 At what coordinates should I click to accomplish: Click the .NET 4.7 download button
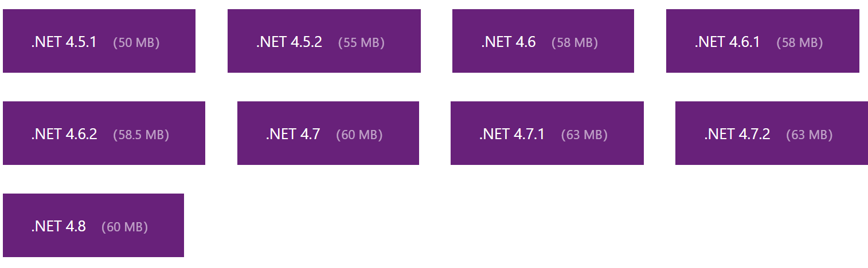point(328,133)
